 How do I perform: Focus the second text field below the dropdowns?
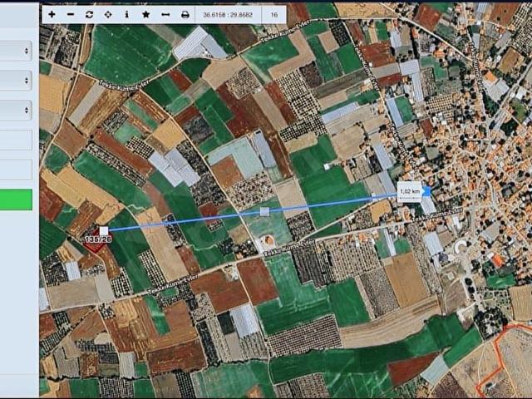(x=16, y=170)
